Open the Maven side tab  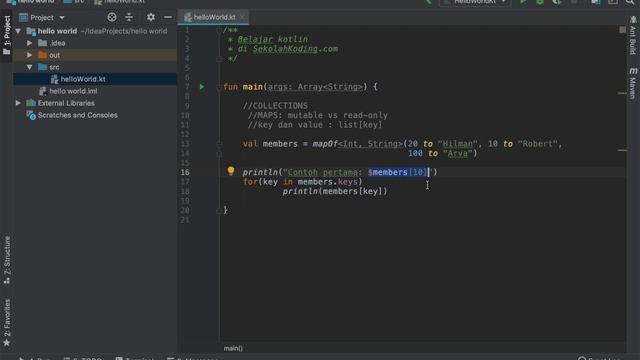[x=633, y=83]
